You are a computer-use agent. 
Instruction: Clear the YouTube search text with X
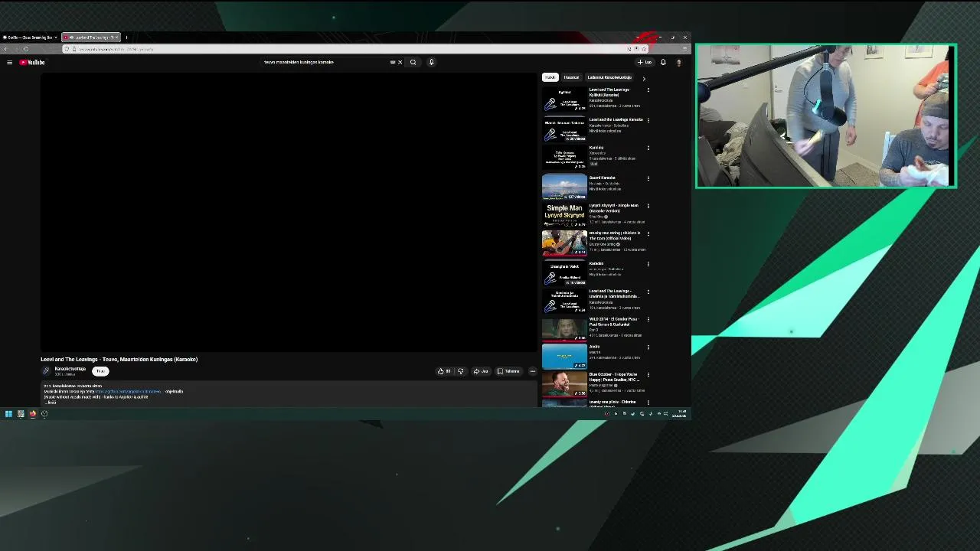pos(400,62)
